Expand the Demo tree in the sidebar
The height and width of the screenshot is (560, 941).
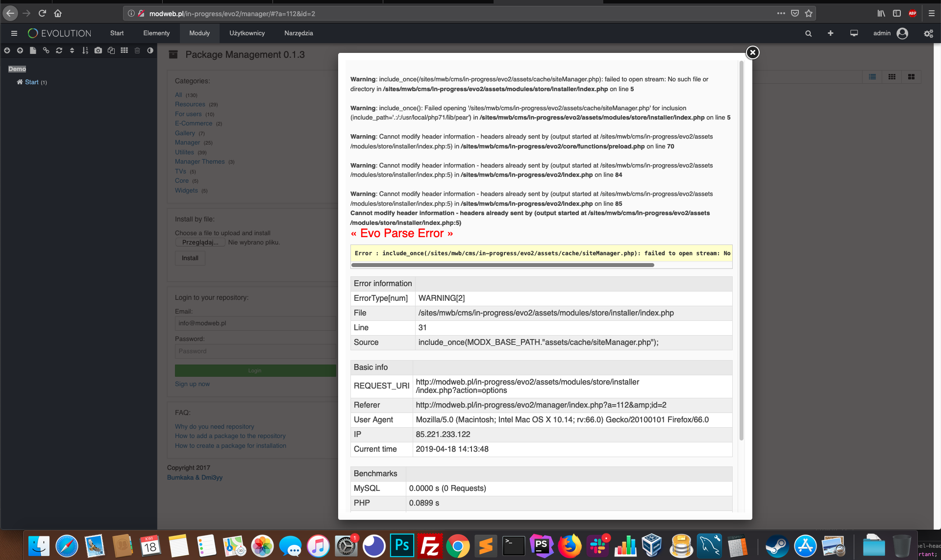[x=17, y=69]
